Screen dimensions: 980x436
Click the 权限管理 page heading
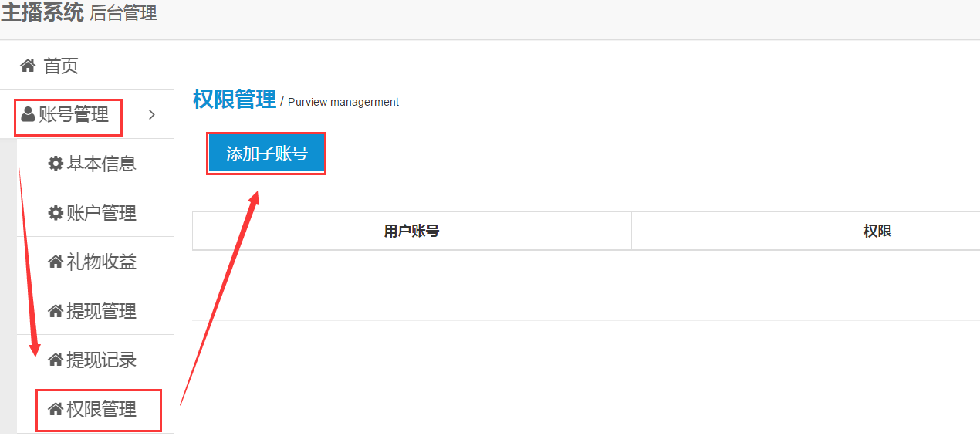pos(235,100)
